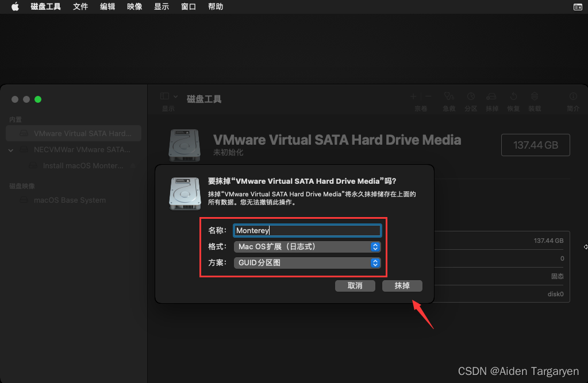Select VMware Virtual SATA Hard... in the sidebar
This screenshot has width=588, height=383.
pos(74,133)
